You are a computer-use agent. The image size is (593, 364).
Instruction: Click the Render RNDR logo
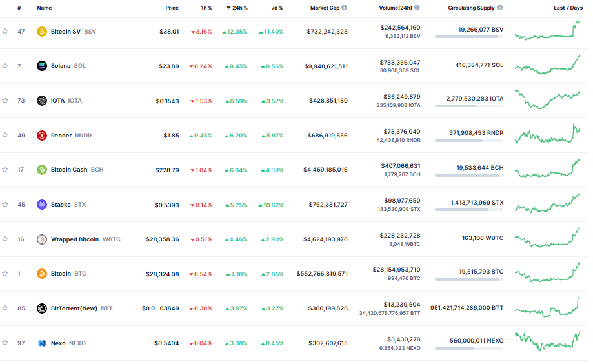[x=41, y=136]
